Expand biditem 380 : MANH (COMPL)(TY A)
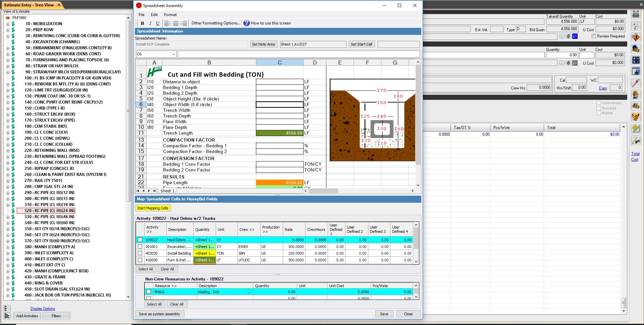The image size is (644, 325). pos(8,247)
